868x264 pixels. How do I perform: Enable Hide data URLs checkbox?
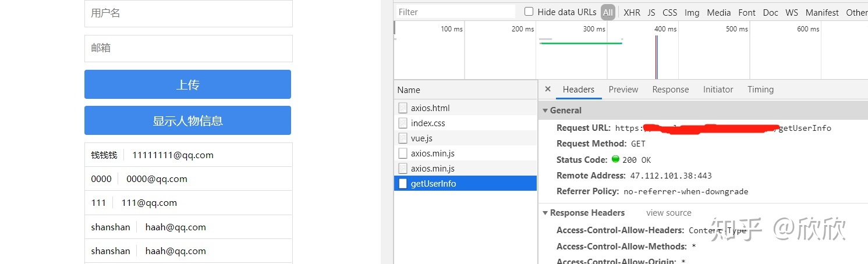click(529, 12)
